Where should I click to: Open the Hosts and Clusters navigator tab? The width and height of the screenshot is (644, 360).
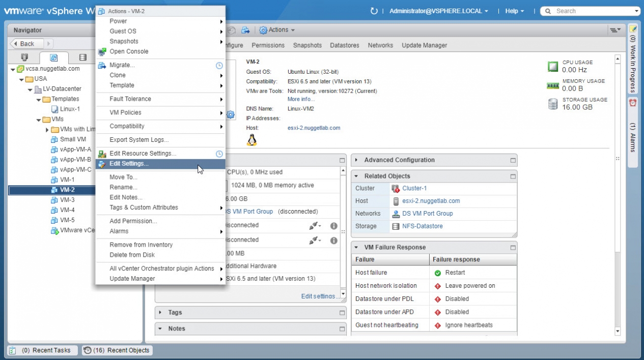pyautogui.click(x=24, y=57)
